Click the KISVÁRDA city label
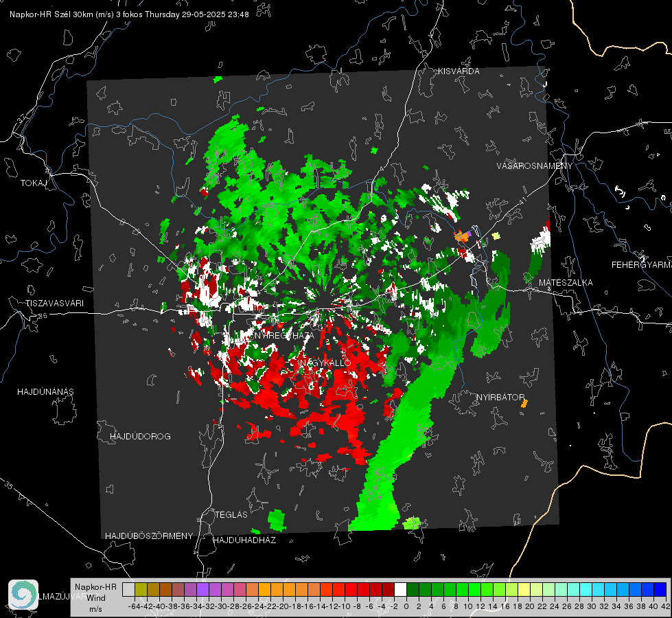 pos(459,71)
